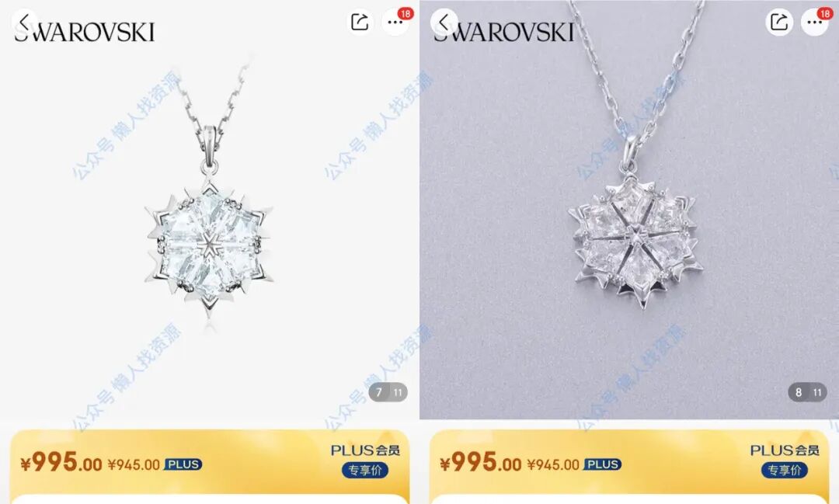
Task: Tap PLUS会员 label in banner below image 7
Action: point(365,450)
